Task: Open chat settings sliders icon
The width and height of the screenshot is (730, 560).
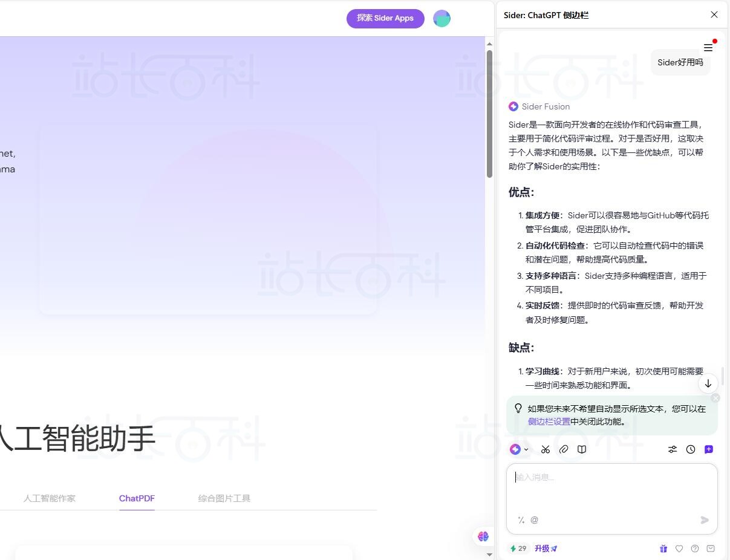Action: tap(673, 449)
